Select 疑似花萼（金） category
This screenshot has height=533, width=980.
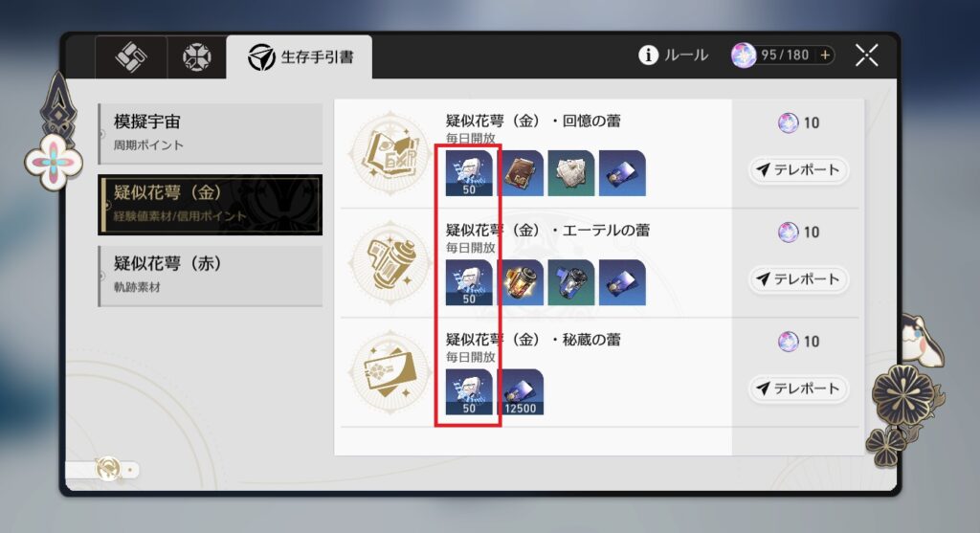pos(211,205)
